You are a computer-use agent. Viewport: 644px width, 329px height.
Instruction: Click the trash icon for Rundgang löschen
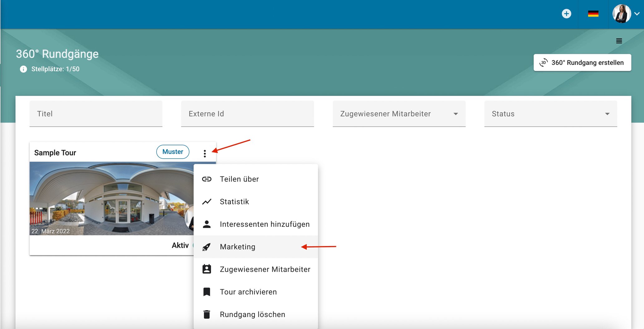pyautogui.click(x=207, y=314)
